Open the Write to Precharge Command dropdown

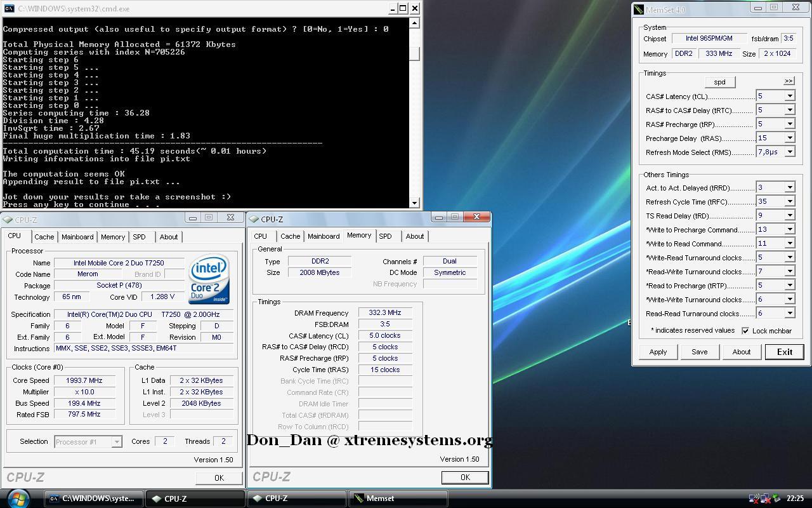(790, 229)
